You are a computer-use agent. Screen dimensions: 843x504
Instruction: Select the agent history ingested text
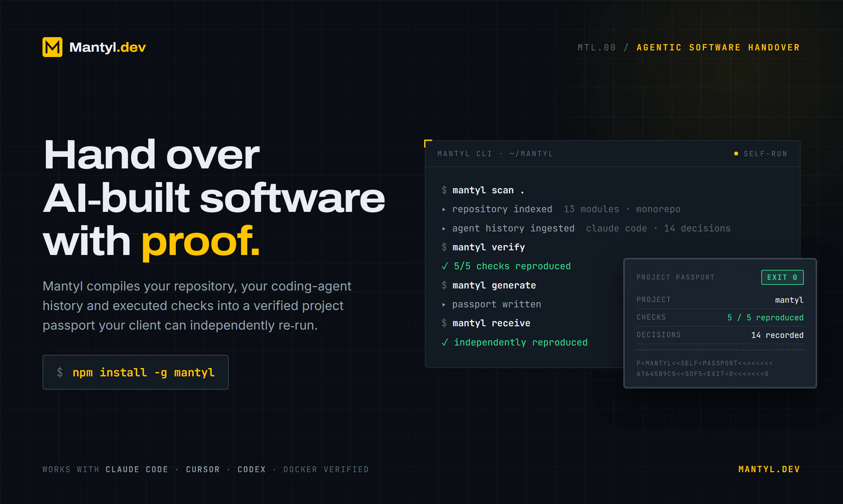tap(513, 228)
